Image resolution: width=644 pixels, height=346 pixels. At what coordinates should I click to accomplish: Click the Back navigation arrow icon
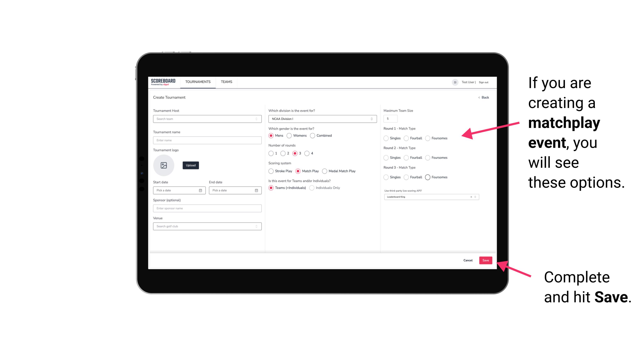(x=477, y=97)
